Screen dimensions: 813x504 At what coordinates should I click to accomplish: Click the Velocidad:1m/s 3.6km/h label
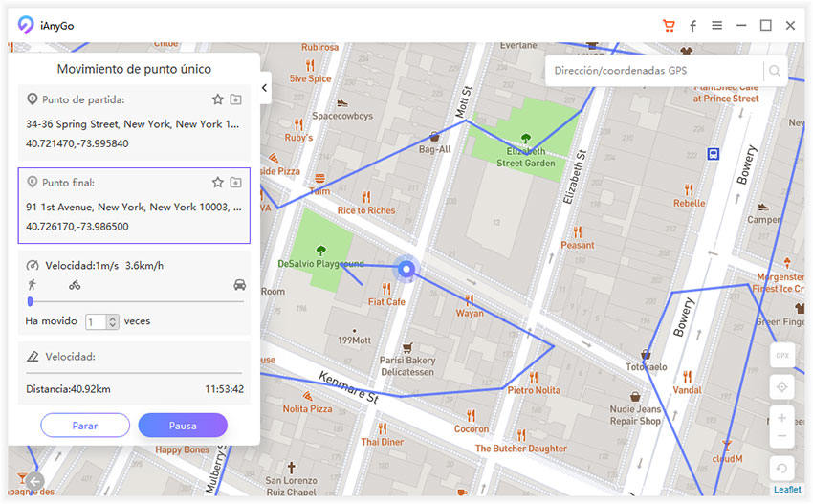pyautogui.click(x=104, y=266)
